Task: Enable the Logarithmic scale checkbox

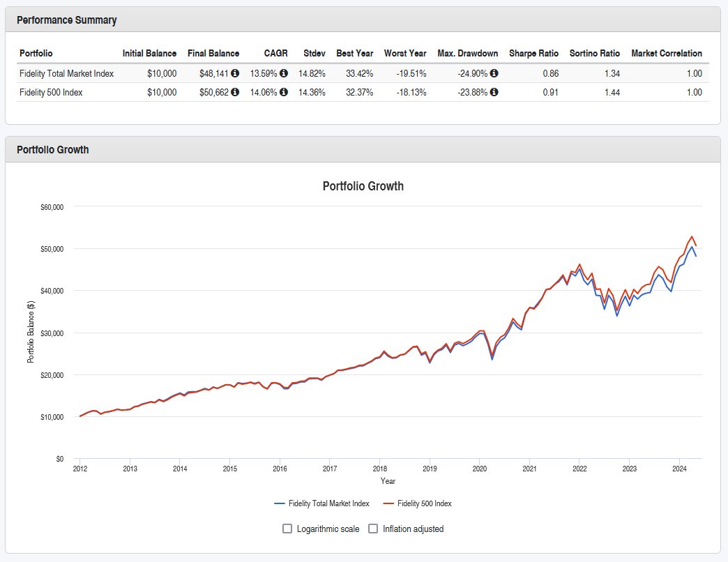Action: 287,529
